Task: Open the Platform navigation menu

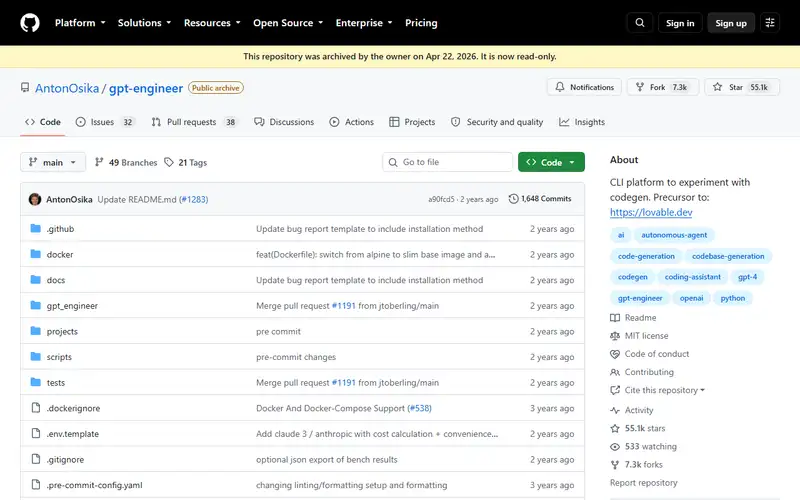Action: tap(80, 23)
